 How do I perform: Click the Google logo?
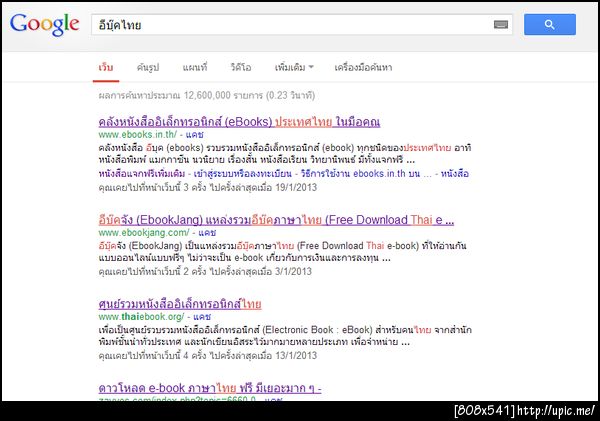coord(44,24)
